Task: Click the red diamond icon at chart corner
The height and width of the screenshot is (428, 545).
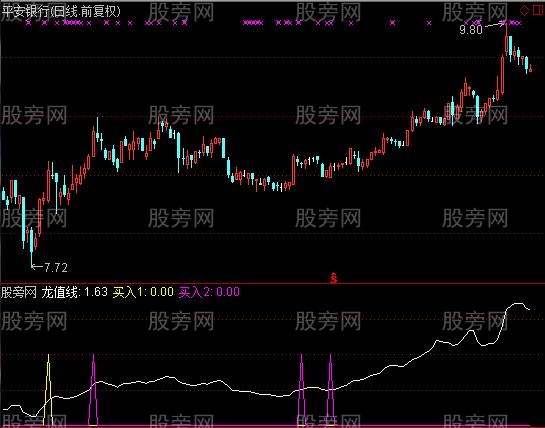Action: (x=524, y=10)
